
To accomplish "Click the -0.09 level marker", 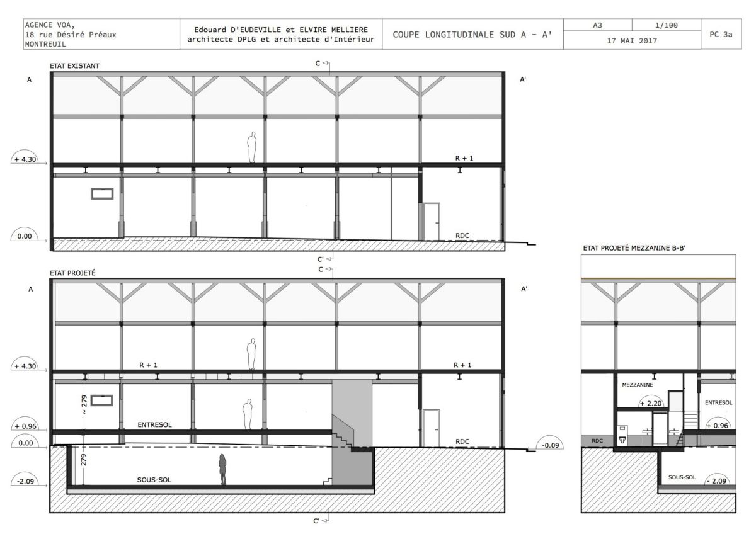I will click(x=549, y=445).
